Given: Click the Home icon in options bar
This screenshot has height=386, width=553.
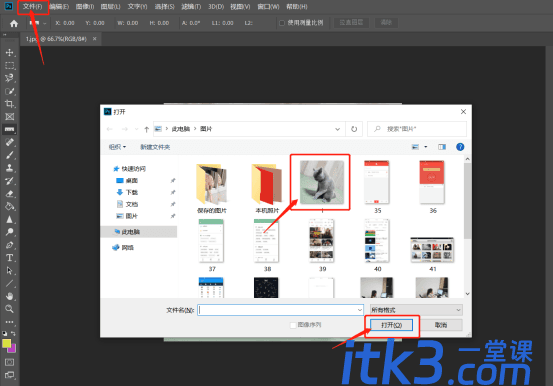Looking at the screenshot, I should [14, 23].
